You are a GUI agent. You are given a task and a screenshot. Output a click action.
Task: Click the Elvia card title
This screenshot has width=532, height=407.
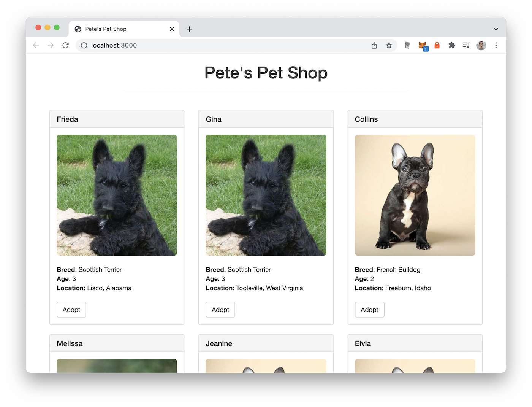coord(363,343)
